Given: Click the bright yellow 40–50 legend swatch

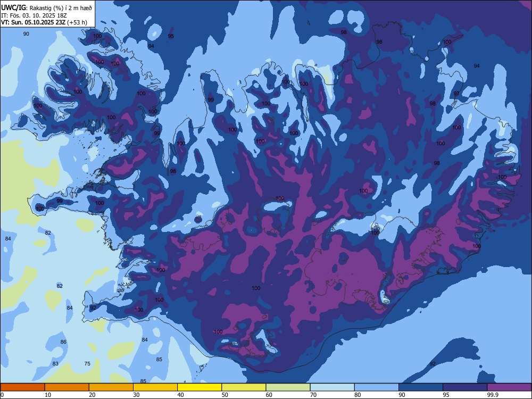Looking at the screenshot, I should tap(199, 387).
